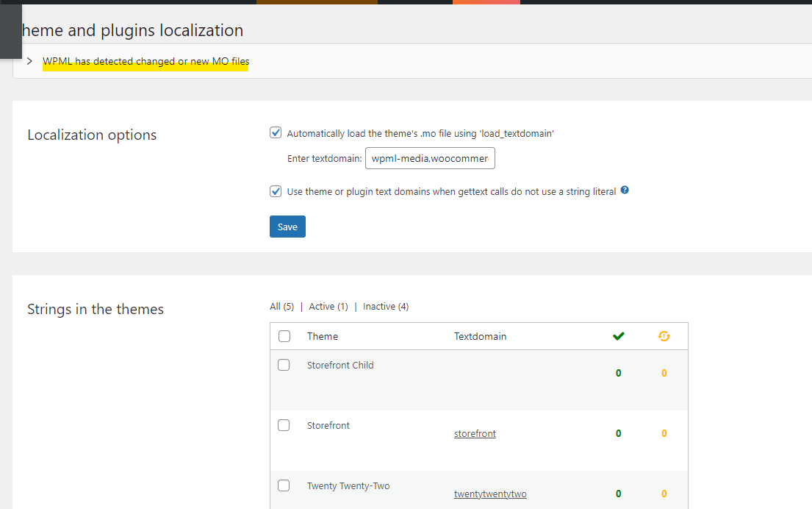This screenshot has width=812, height=509.
Task: Toggle the select-all themes checkbox in header
Action: click(x=284, y=336)
